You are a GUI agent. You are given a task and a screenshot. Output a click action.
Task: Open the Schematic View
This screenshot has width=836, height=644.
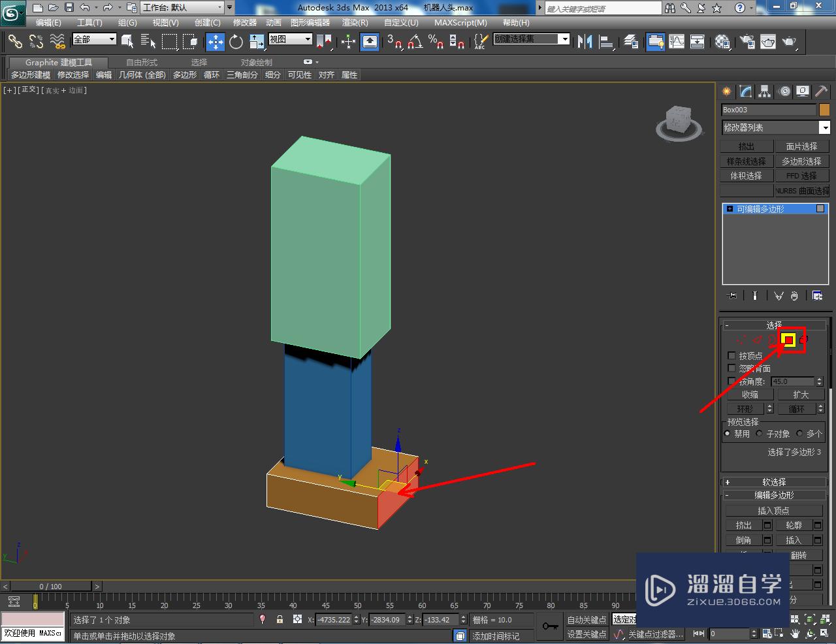click(x=698, y=41)
